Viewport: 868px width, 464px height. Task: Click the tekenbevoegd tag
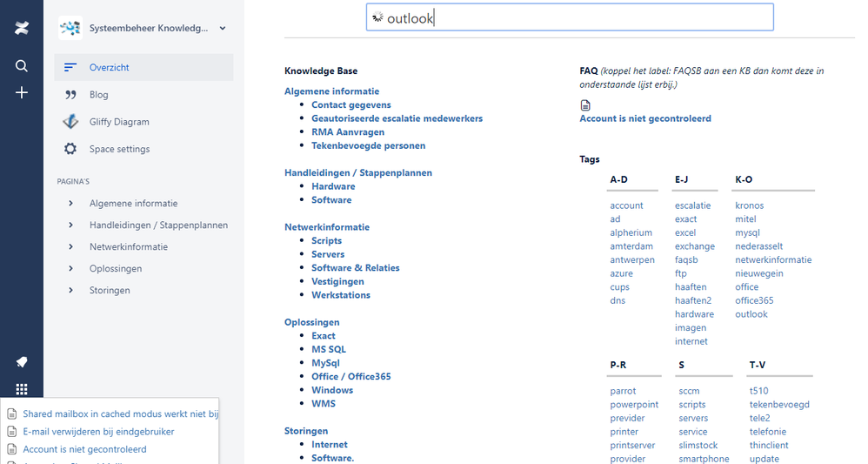tap(779, 405)
